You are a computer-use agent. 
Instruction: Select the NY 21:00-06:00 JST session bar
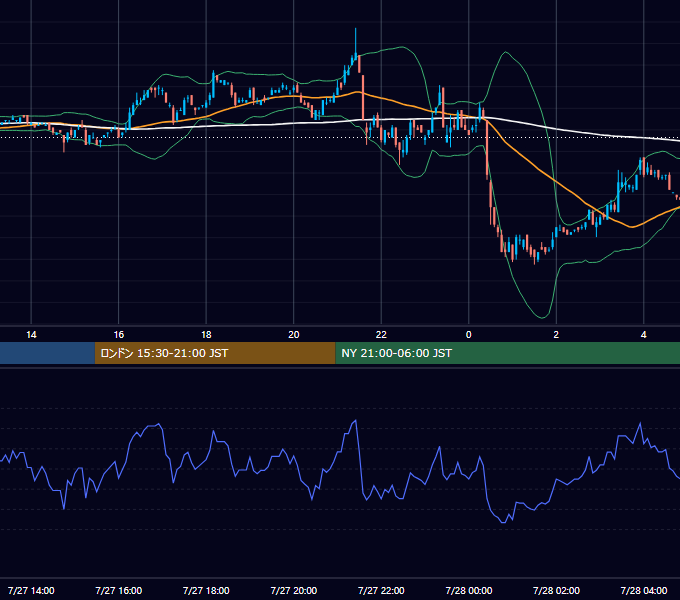click(507, 353)
